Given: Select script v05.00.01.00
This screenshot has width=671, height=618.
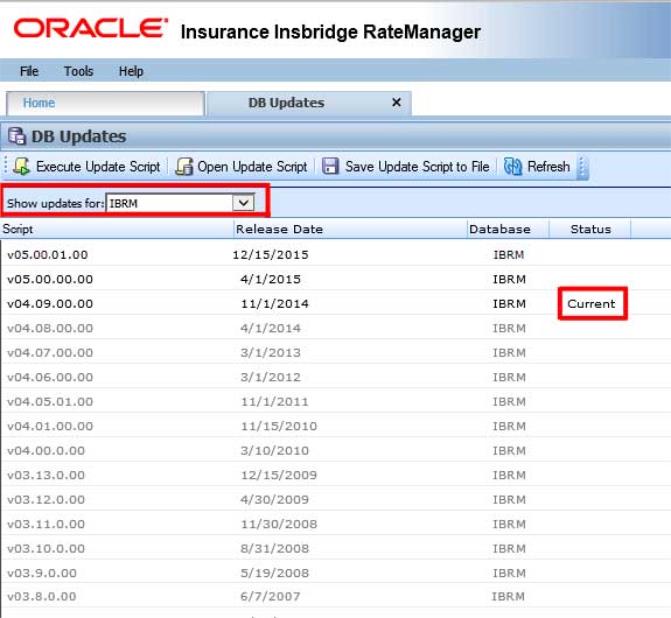Looking at the screenshot, I should pos(48,255).
